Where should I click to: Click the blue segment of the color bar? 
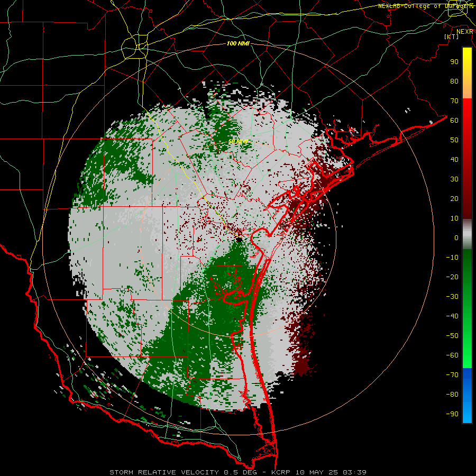[467, 395]
